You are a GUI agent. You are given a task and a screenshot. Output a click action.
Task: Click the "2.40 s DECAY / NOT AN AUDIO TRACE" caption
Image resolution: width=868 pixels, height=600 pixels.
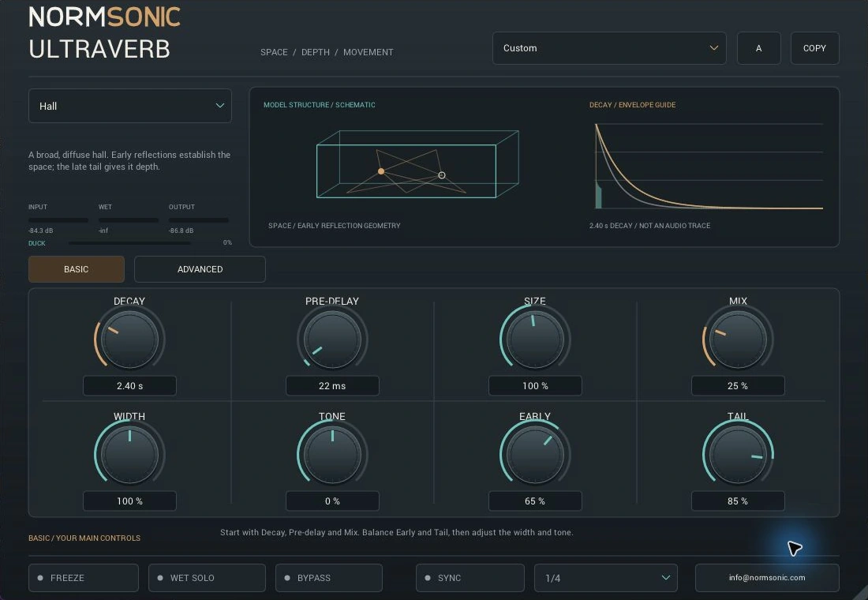(650, 226)
